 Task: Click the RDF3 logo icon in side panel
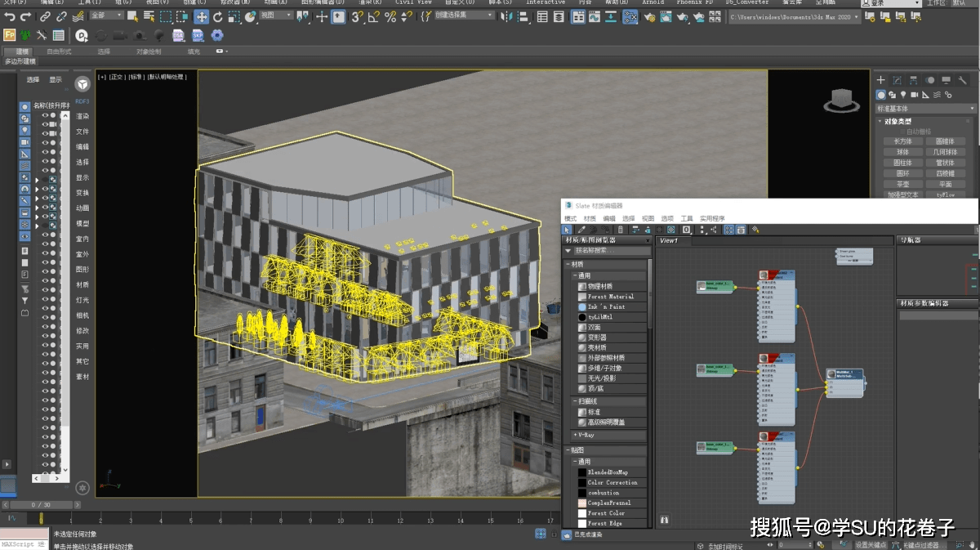click(82, 84)
